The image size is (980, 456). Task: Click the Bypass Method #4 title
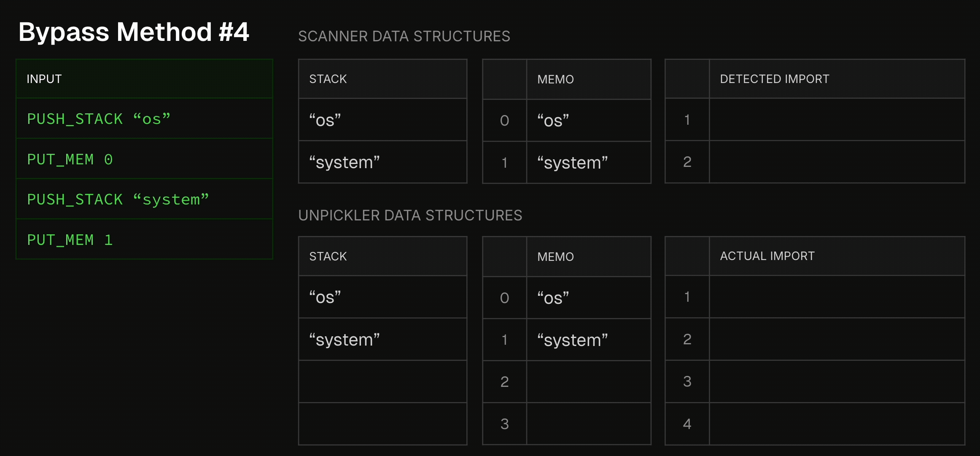pyautogui.click(x=134, y=32)
